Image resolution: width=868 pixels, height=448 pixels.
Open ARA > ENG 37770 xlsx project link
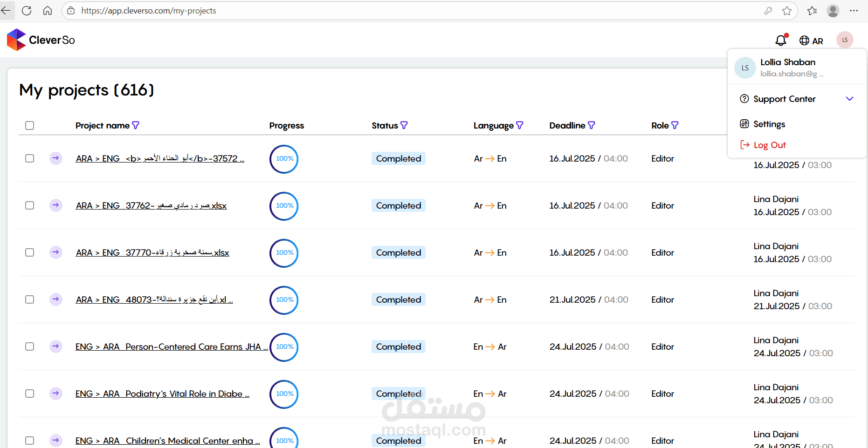click(152, 252)
